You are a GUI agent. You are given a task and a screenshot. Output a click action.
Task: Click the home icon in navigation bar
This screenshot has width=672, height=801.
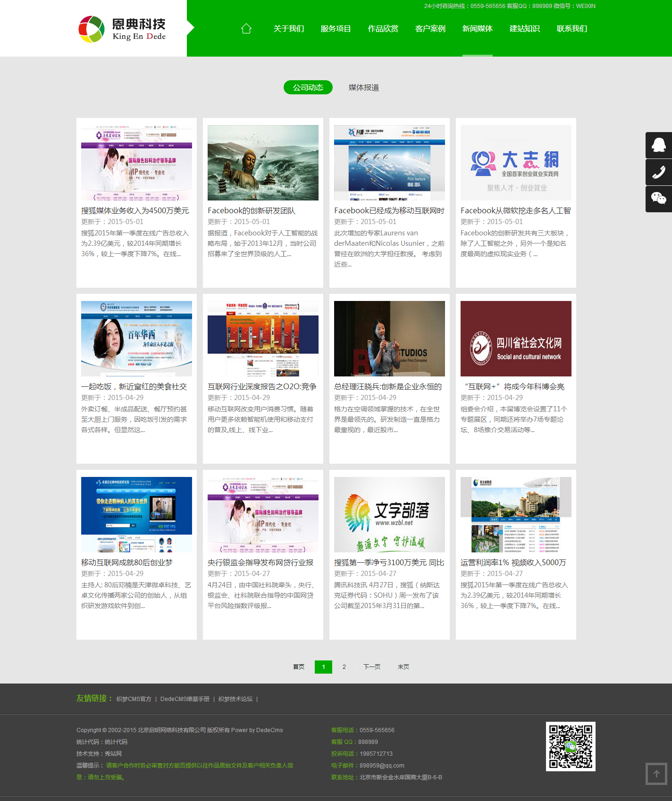pos(246,29)
